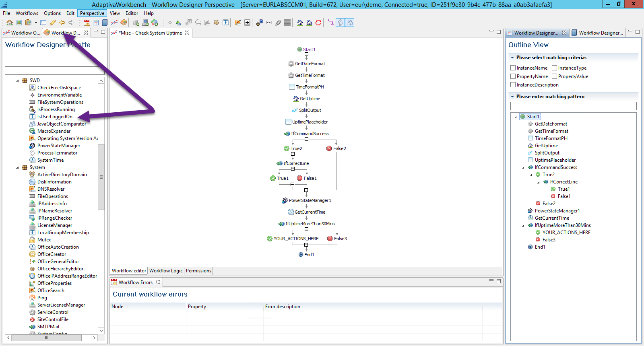Switch to the Workflow O... tab

tap(22, 33)
